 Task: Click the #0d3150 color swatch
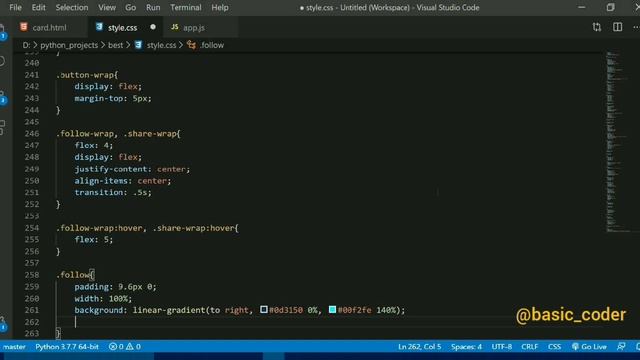[264, 310]
